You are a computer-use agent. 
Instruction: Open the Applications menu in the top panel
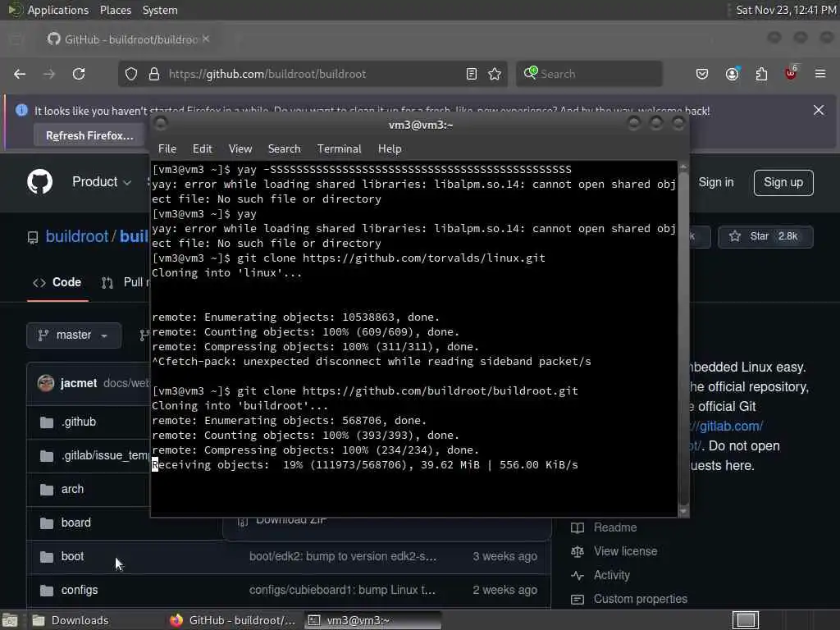tap(58, 10)
